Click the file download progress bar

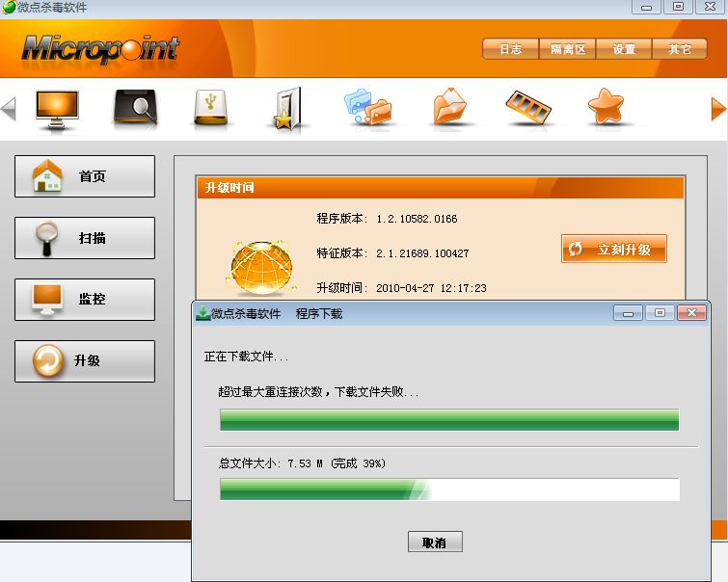[x=449, y=420]
